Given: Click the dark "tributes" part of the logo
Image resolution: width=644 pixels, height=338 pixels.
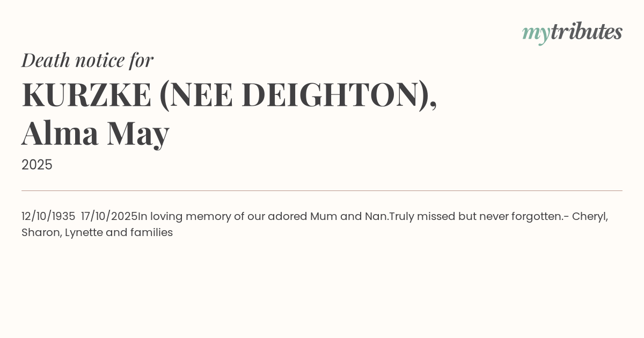Looking at the screenshot, I should point(586,32).
